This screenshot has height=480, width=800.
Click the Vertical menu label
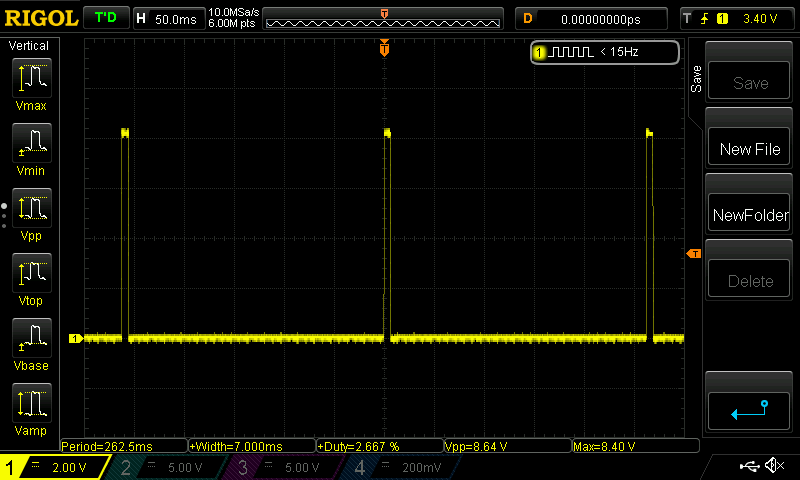[29, 46]
